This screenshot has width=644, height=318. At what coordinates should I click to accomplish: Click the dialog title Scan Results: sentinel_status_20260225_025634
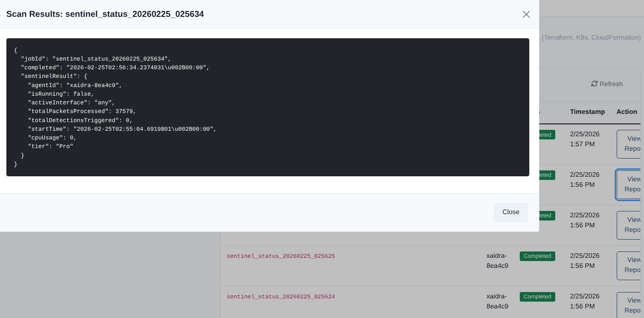[105, 14]
